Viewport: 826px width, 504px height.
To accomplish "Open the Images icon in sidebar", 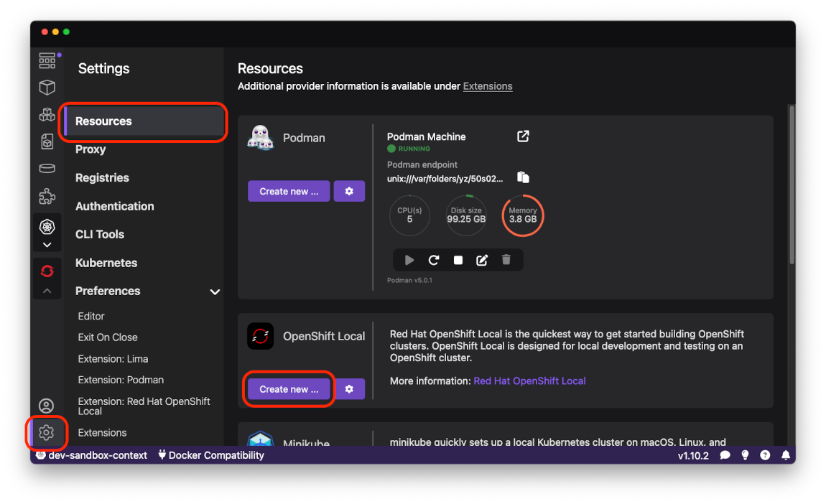I will (x=47, y=141).
